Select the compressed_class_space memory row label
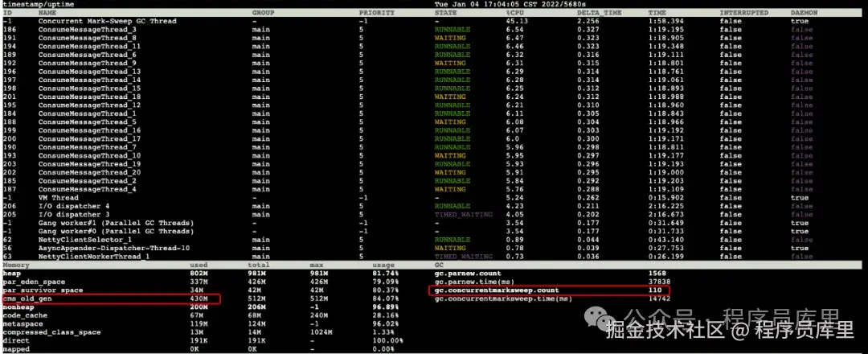 [x=51, y=331]
